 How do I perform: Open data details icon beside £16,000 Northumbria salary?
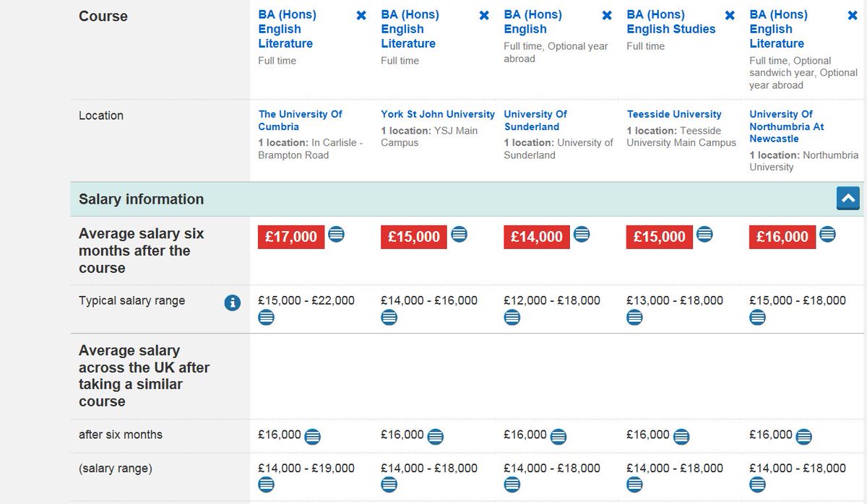[828, 235]
